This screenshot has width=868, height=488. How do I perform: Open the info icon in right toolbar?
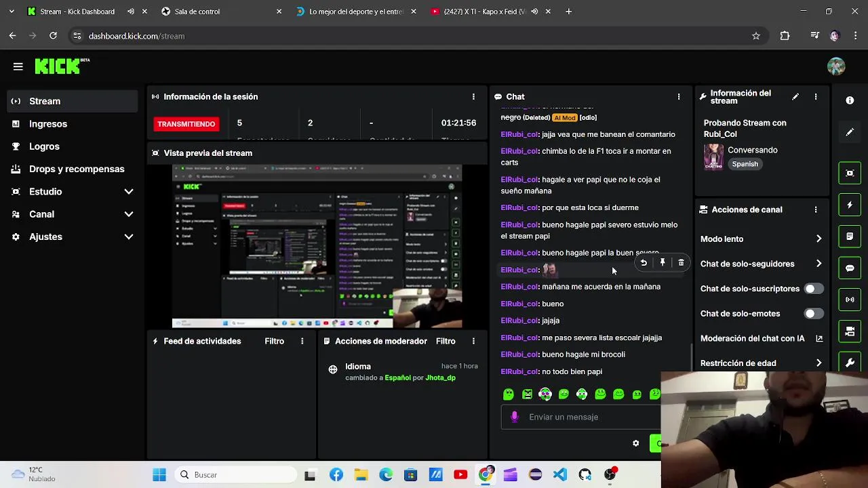(x=850, y=100)
